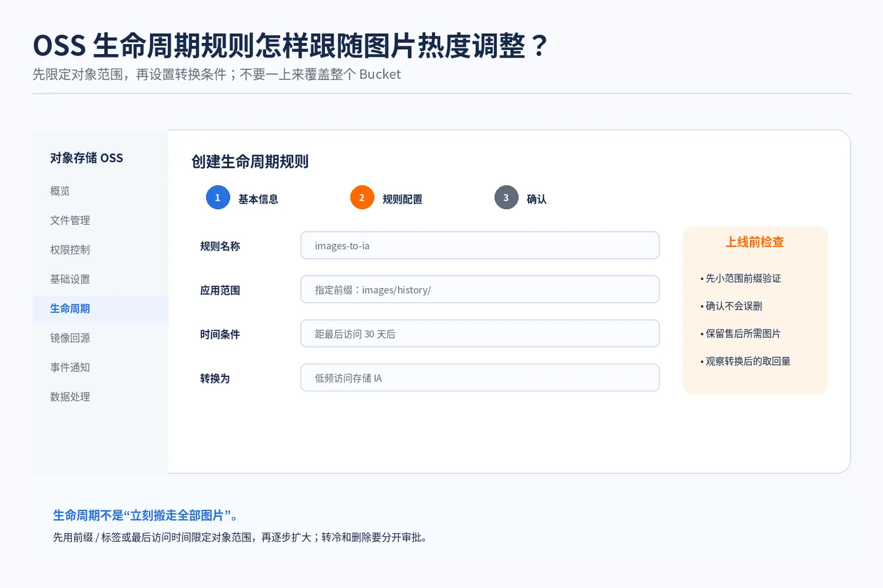Image resolution: width=883 pixels, height=588 pixels.
Task: Click the highlighted 生命周期 sidebar item
Action: (x=100, y=309)
